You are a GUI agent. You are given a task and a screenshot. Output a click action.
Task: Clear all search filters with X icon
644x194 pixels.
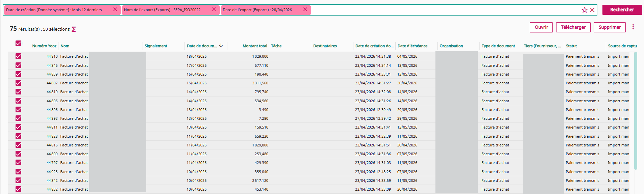tap(592, 10)
